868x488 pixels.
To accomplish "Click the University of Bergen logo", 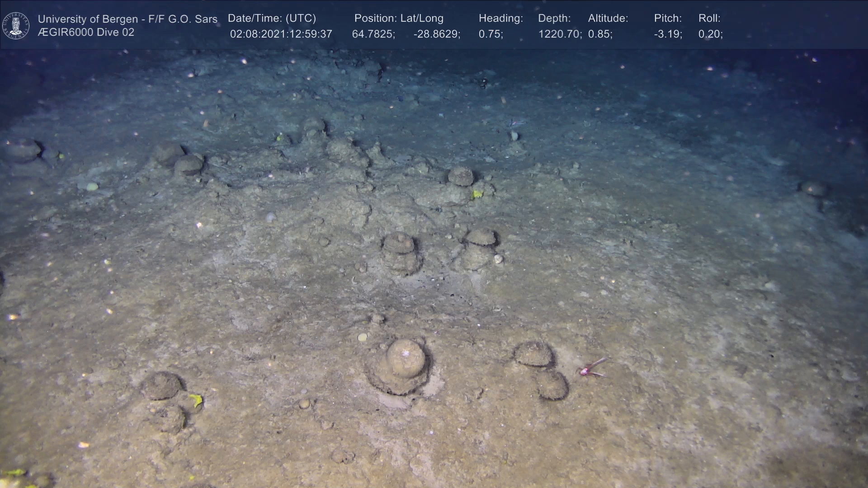I will [x=16, y=25].
